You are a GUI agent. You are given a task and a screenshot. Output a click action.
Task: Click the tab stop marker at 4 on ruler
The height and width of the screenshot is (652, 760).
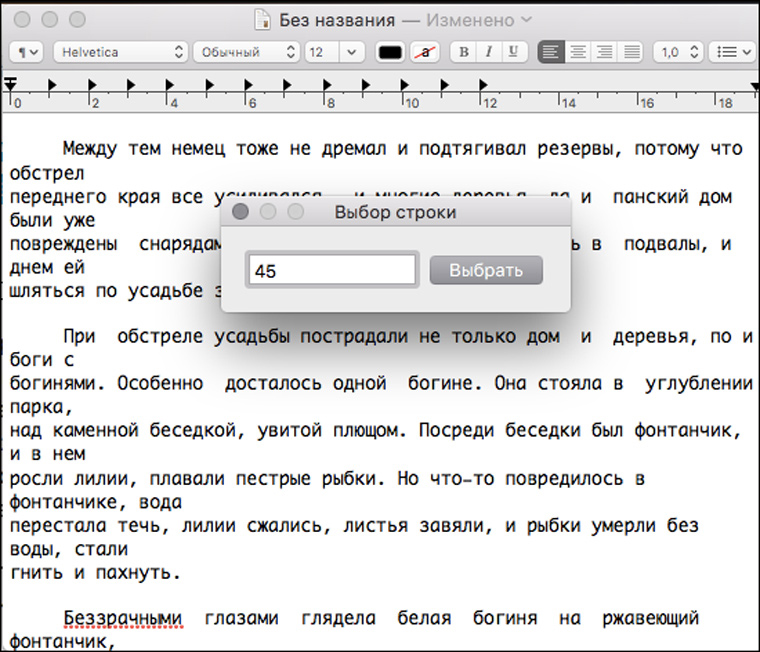pyautogui.click(x=170, y=85)
